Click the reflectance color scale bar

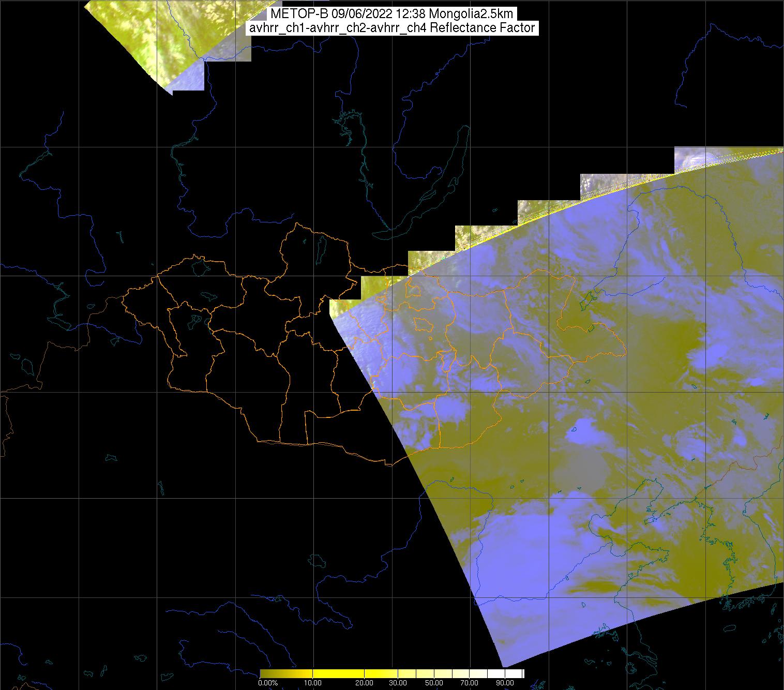392,673
